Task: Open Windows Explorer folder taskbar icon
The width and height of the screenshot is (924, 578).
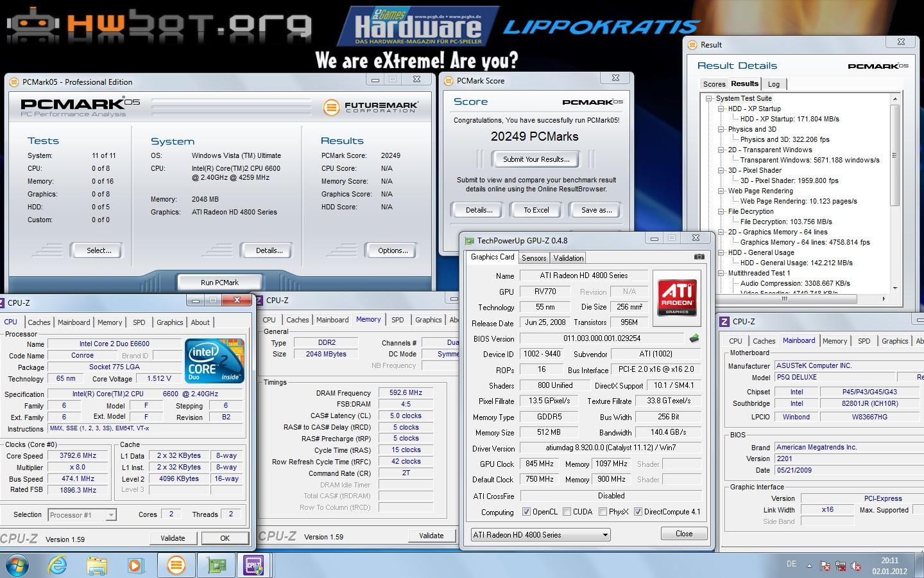Action: pyautogui.click(x=97, y=565)
